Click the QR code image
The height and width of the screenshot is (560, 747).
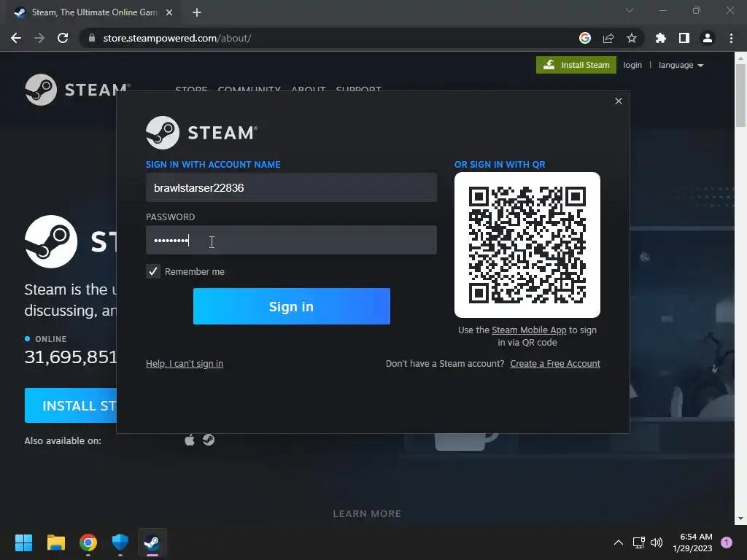pyautogui.click(x=527, y=245)
